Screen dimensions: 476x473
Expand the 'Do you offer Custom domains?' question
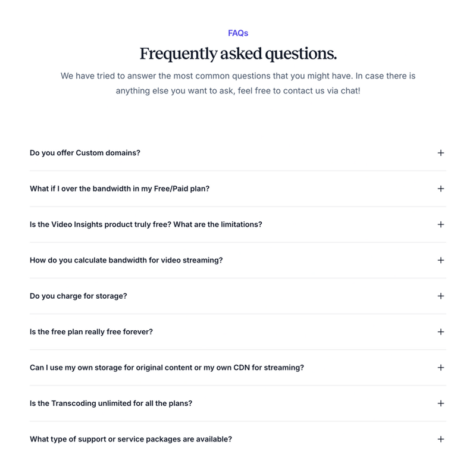tap(440, 153)
